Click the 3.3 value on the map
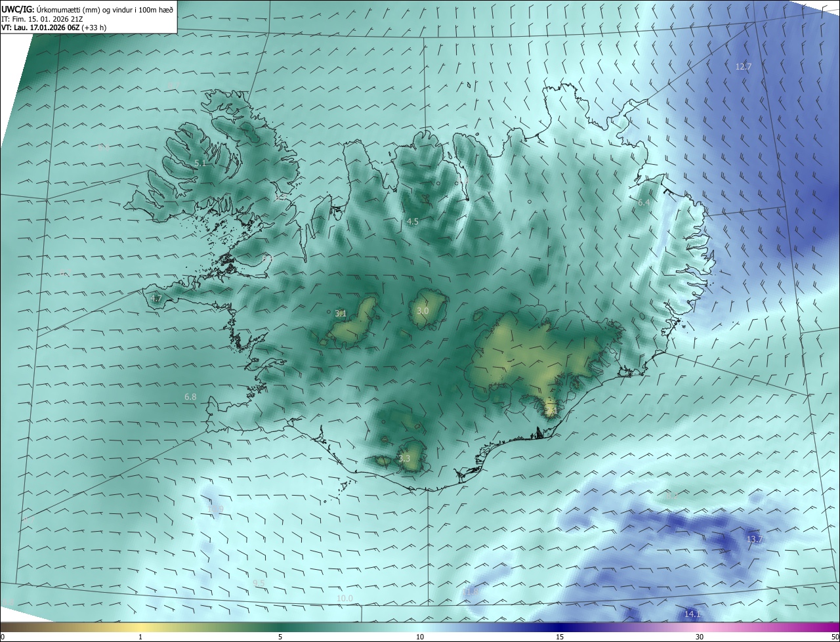This screenshot has width=840, height=642. tap(404, 458)
